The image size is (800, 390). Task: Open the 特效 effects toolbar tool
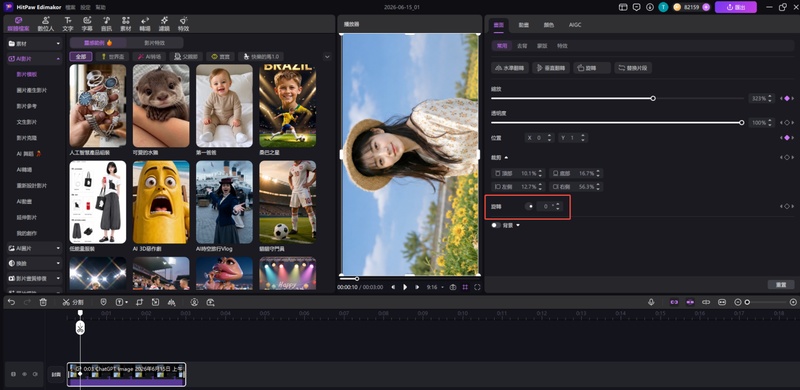184,24
